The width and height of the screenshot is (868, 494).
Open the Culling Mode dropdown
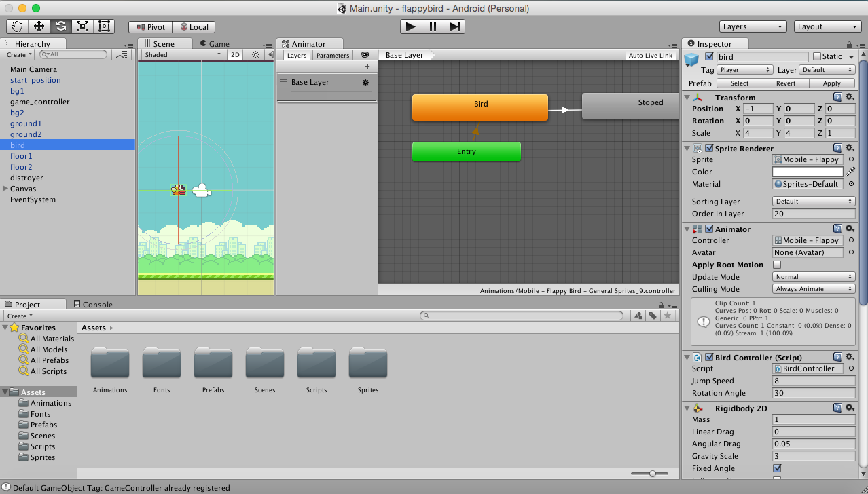814,289
